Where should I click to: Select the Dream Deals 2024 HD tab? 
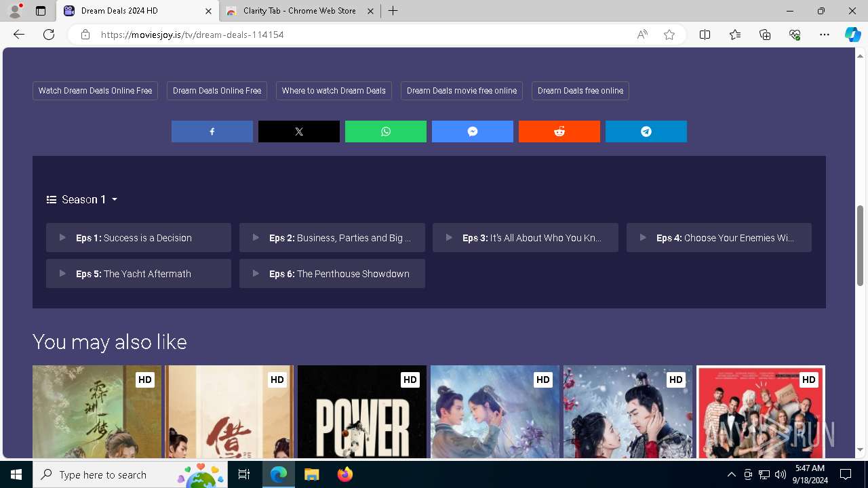[136, 11]
